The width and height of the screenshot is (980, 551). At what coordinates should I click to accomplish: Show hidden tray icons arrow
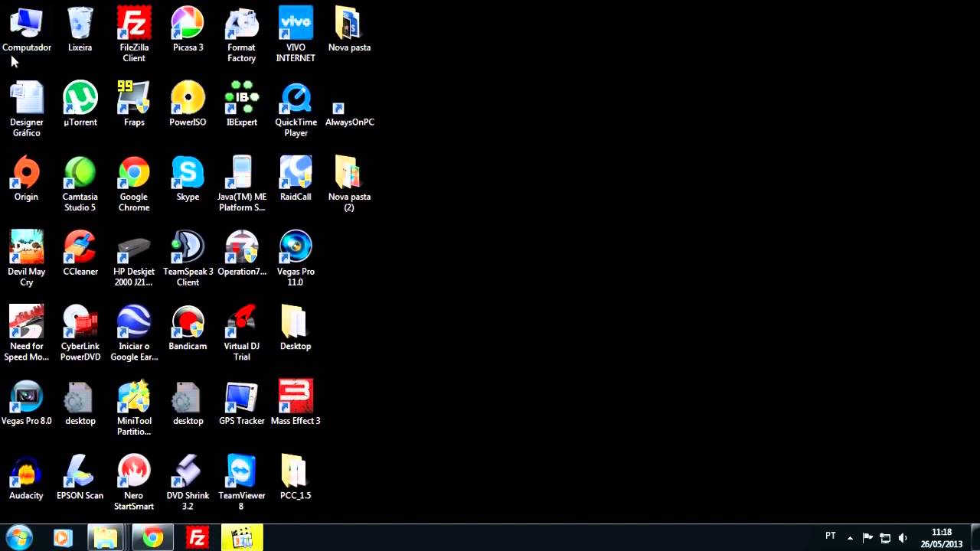click(x=850, y=538)
